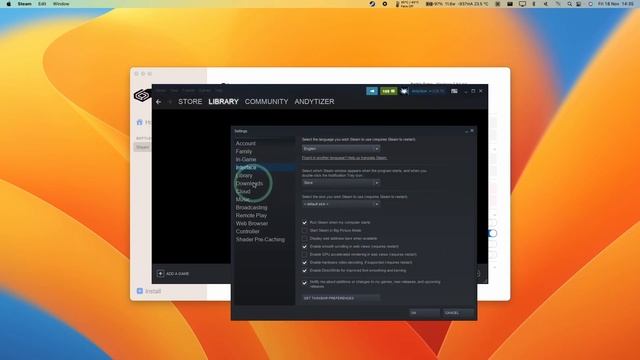The height and width of the screenshot is (360, 640).
Task: Click the display icon in menu bar
Action: pyautogui.click(x=522, y=4)
